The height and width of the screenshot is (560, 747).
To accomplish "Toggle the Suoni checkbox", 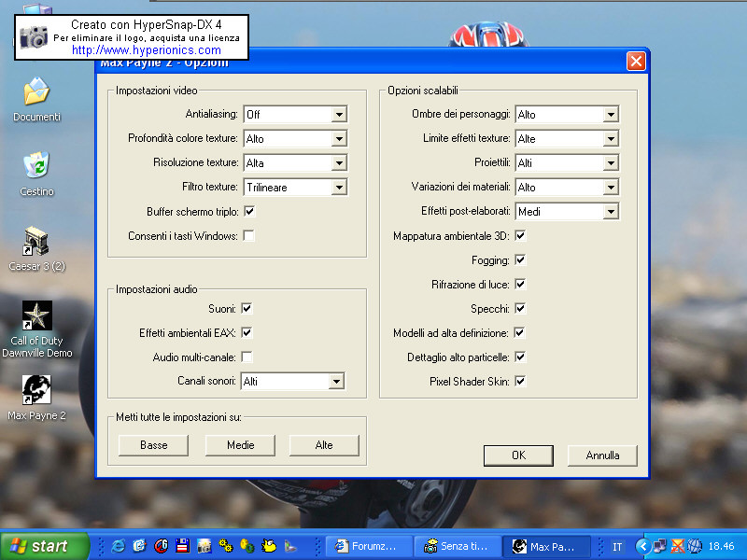I will (x=247, y=308).
